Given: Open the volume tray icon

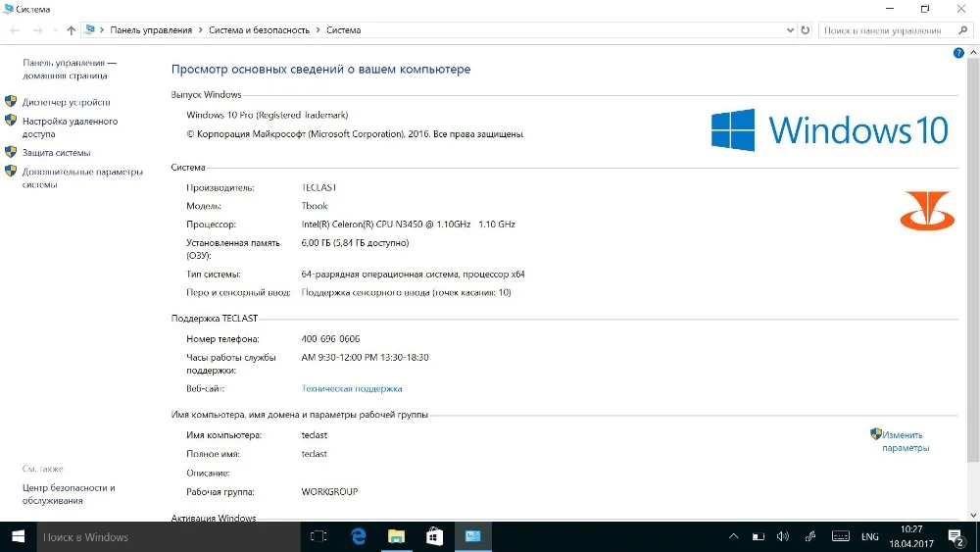Looking at the screenshot, I should 782,536.
